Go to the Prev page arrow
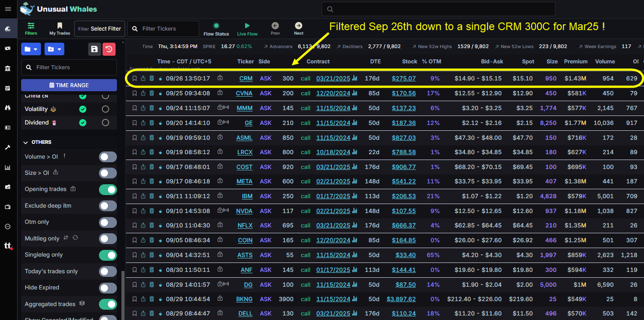This screenshot has width=644, height=320. pos(275,29)
